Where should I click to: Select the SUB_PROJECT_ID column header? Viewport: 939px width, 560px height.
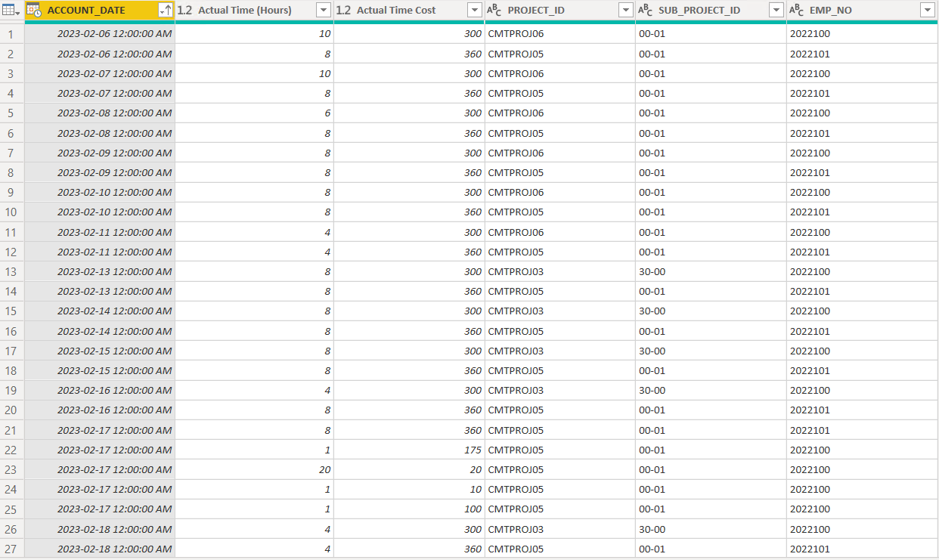tap(711, 11)
